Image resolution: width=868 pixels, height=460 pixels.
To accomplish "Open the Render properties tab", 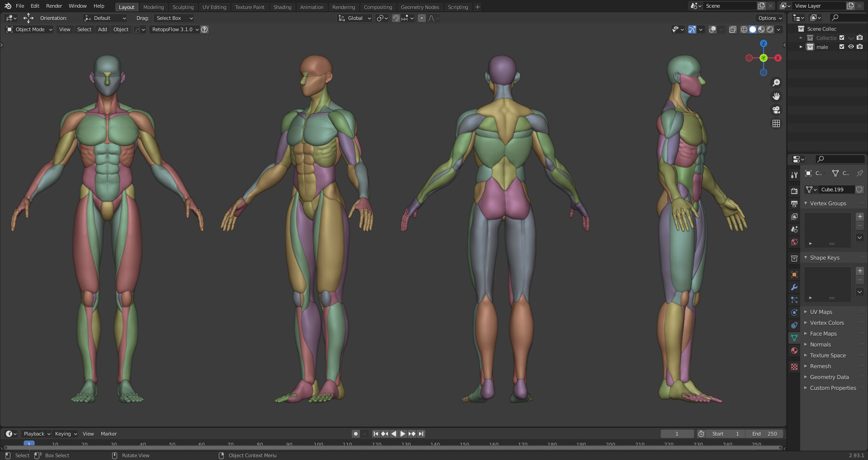I will click(794, 191).
